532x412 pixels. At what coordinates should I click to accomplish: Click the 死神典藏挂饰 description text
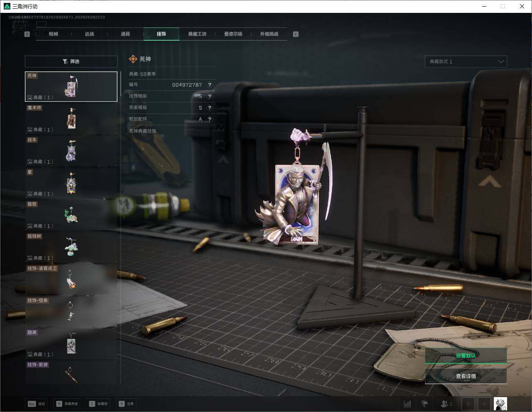[x=142, y=131]
